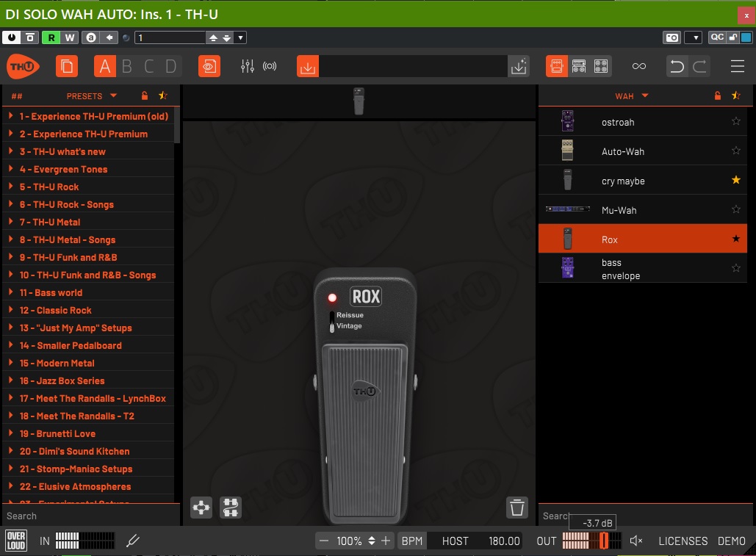Click the save preset download icon
Screen dimensions: 756x556
click(x=308, y=67)
